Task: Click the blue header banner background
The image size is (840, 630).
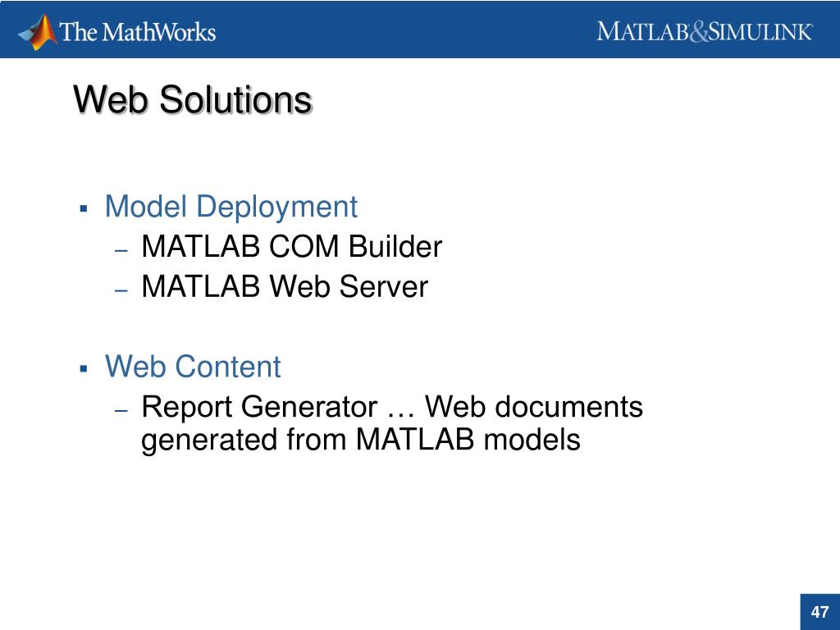Action: pyautogui.click(x=407, y=29)
